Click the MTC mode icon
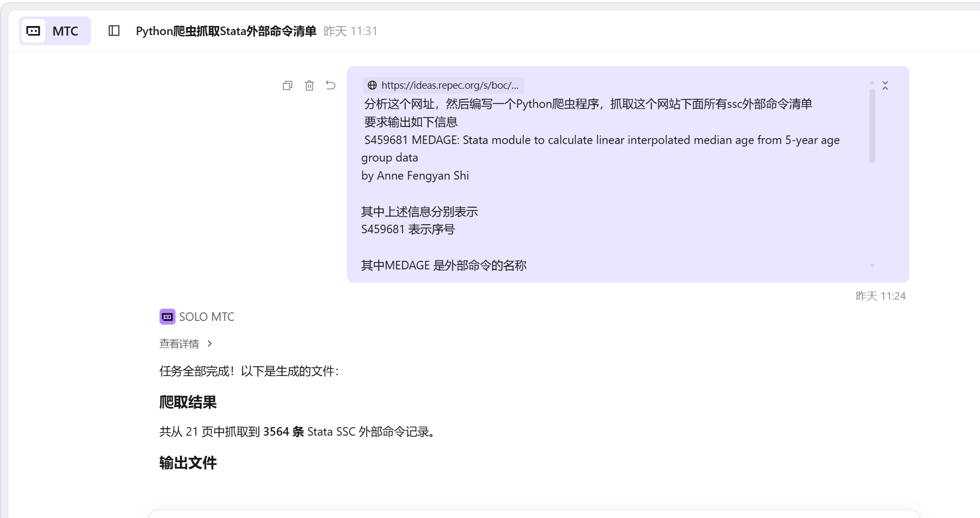Viewport: 980px width, 518px height. 33,31
